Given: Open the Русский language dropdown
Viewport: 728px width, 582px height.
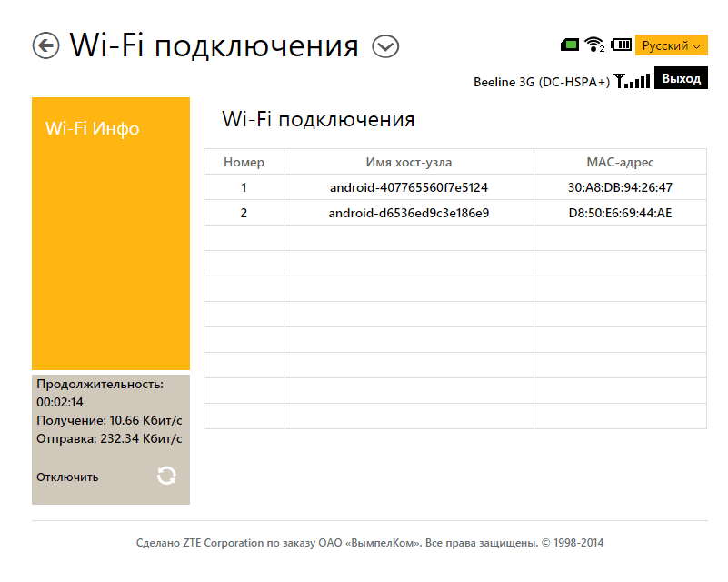Looking at the screenshot, I should click(672, 45).
